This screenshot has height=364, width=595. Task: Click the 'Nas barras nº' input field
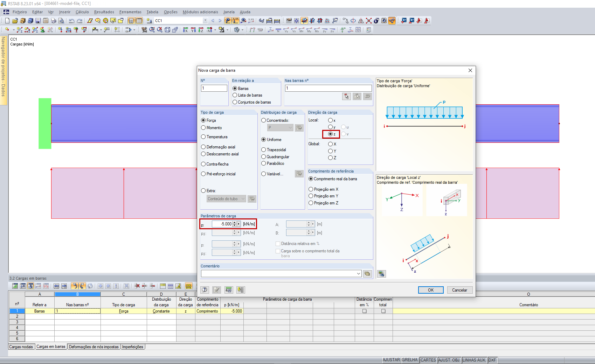click(328, 88)
